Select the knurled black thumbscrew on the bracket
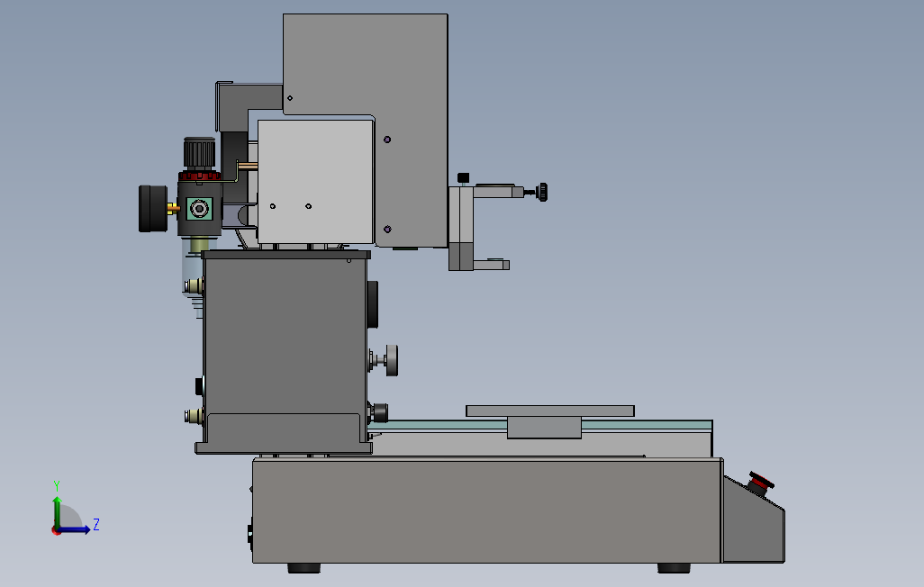 click(541, 192)
